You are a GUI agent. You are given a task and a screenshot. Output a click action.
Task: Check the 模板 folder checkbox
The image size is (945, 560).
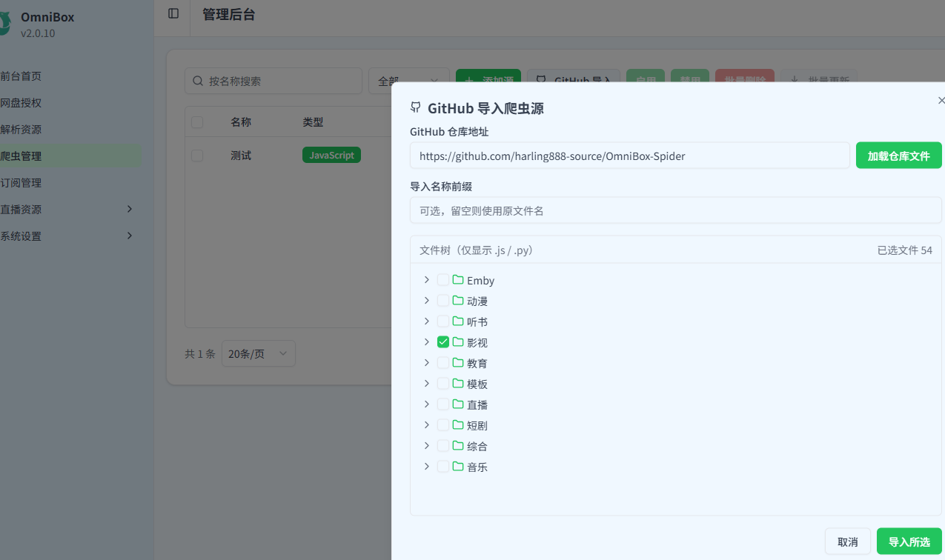click(x=443, y=384)
